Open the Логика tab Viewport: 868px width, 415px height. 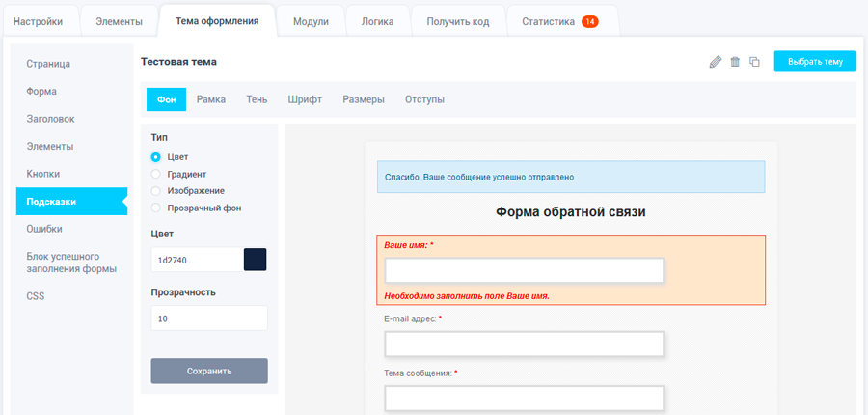(377, 21)
